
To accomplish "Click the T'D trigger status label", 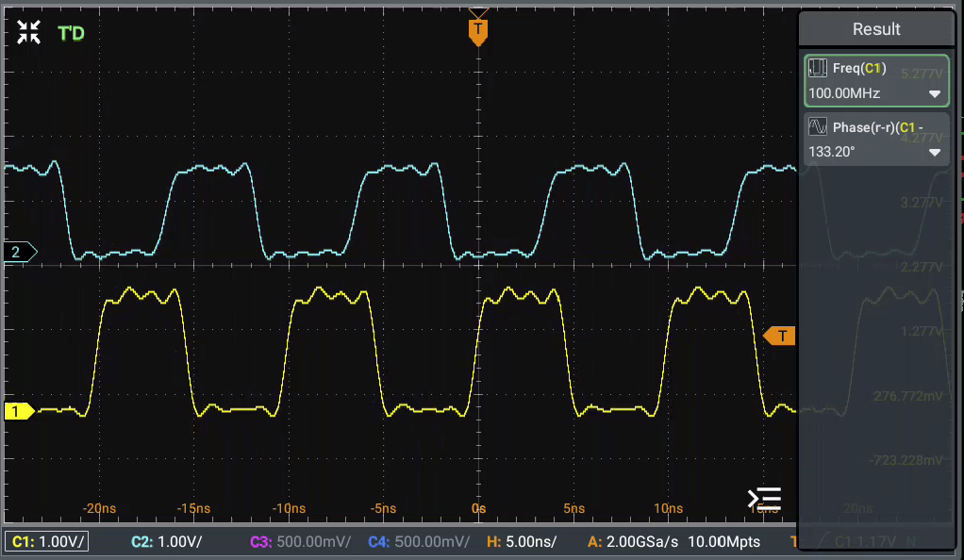I will point(72,34).
